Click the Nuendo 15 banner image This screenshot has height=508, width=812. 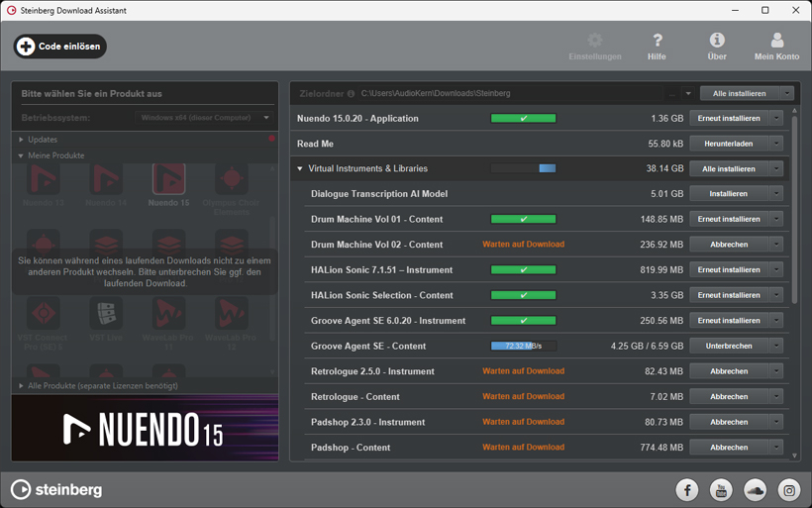(145, 428)
